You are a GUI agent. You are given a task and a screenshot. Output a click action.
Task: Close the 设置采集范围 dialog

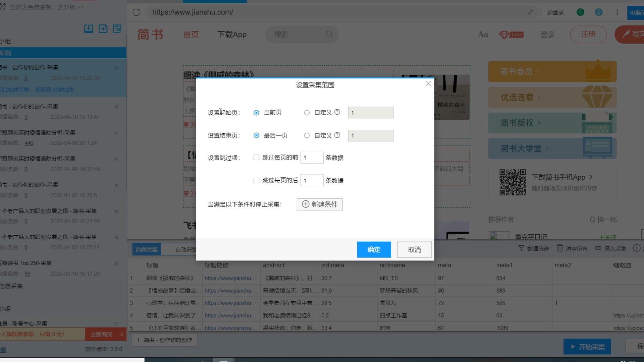tap(428, 84)
